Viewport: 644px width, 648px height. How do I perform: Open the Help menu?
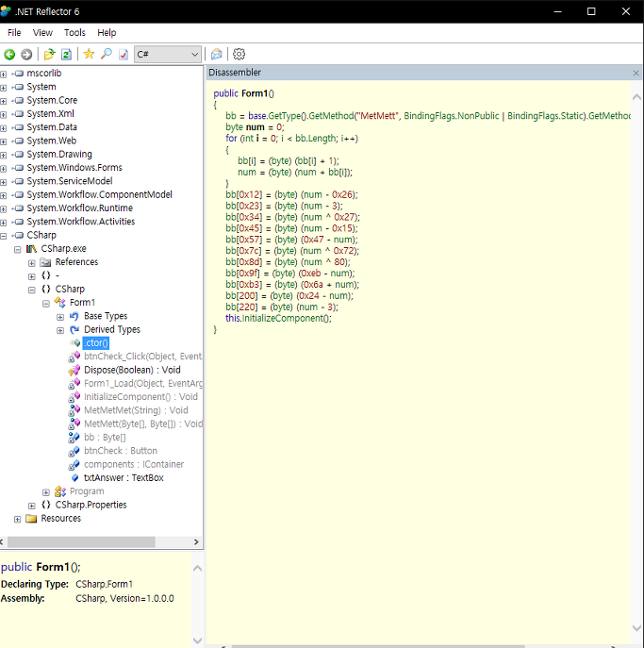[x=107, y=33]
